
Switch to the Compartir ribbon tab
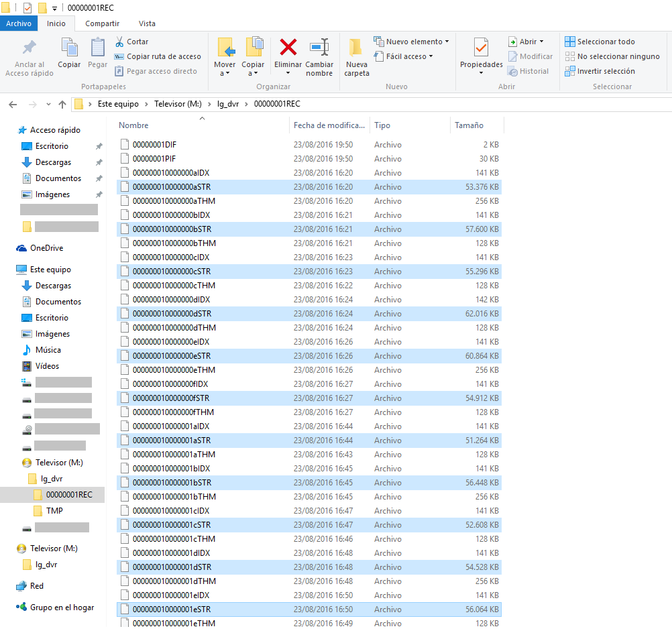pos(102,23)
